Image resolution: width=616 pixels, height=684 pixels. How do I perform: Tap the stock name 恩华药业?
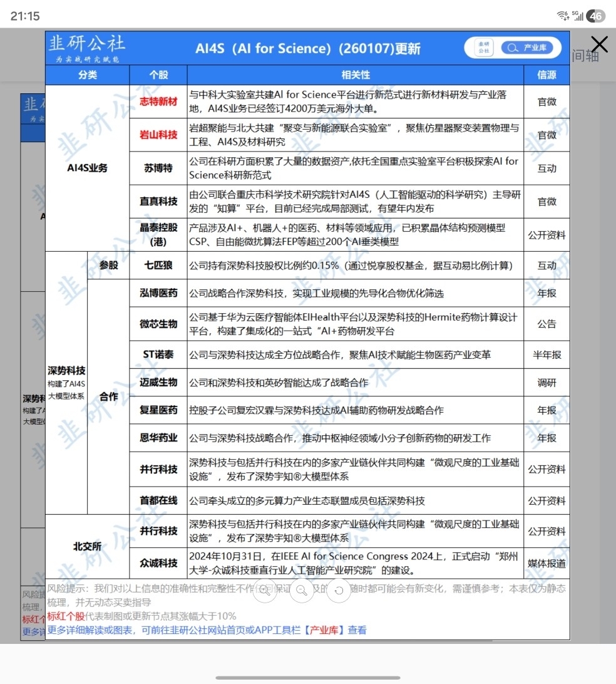coord(158,438)
